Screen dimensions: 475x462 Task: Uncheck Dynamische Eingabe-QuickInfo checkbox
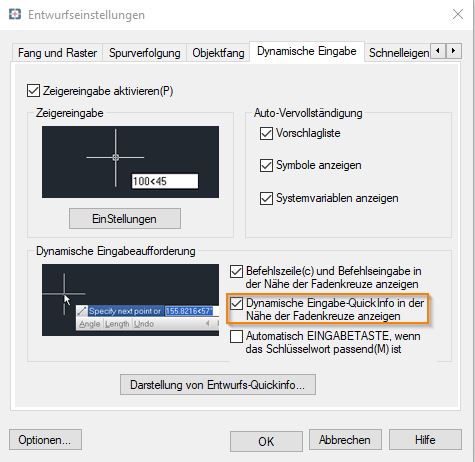coord(236,303)
